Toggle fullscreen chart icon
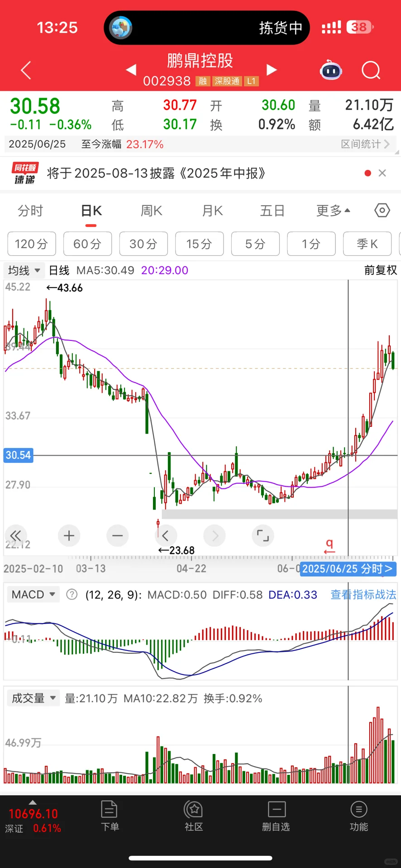401x868 pixels. click(263, 536)
